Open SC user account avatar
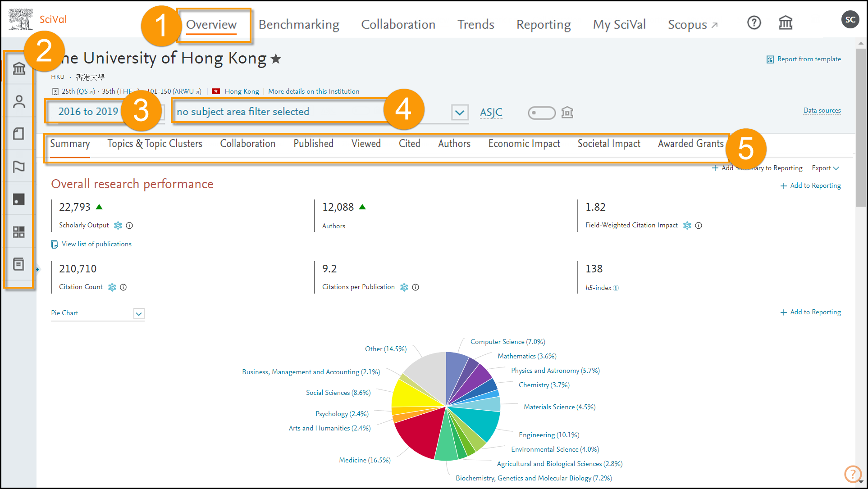The height and width of the screenshot is (489, 868). 850,19
